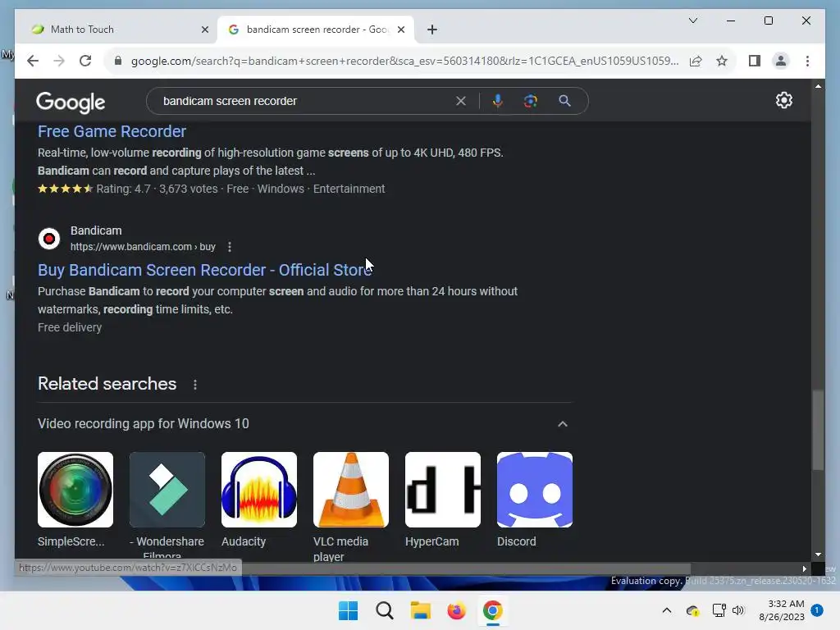840x630 pixels.
Task: Start voice search with microphone icon
Action: pyautogui.click(x=498, y=101)
